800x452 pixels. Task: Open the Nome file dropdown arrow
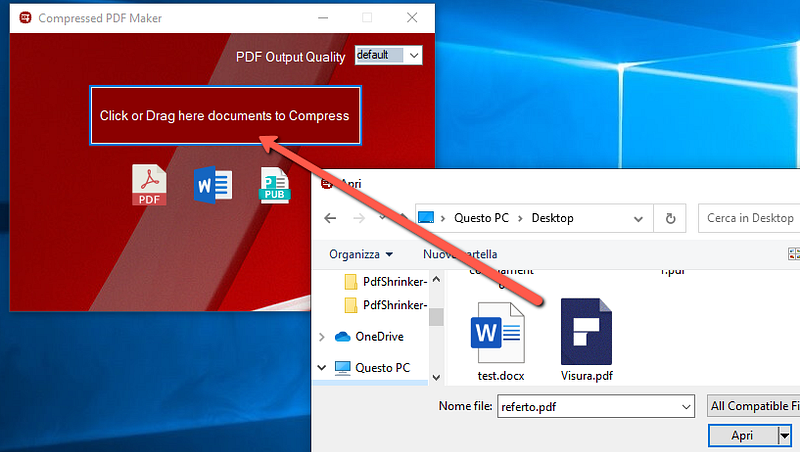coord(686,407)
